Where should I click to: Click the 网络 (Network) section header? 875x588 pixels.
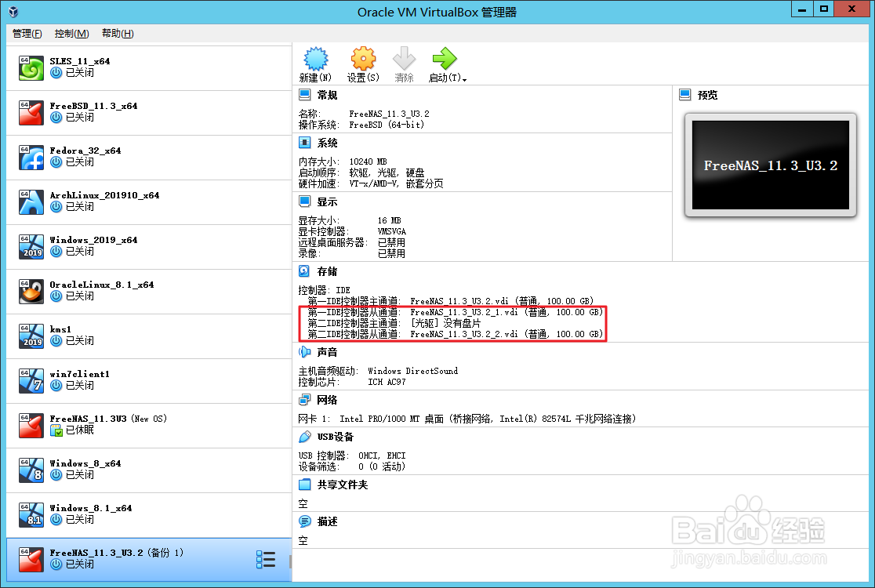pos(327,400)
